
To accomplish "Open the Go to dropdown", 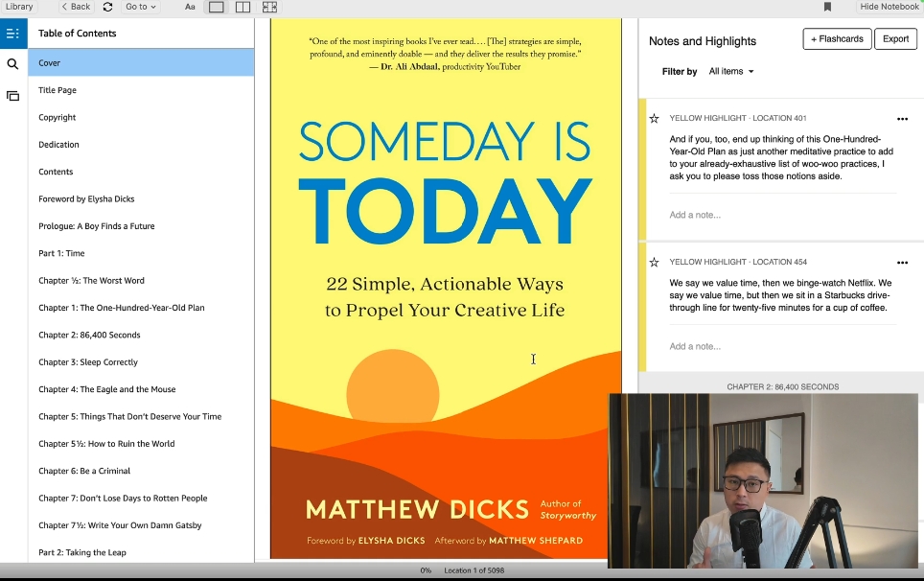I will coord(140,7).
